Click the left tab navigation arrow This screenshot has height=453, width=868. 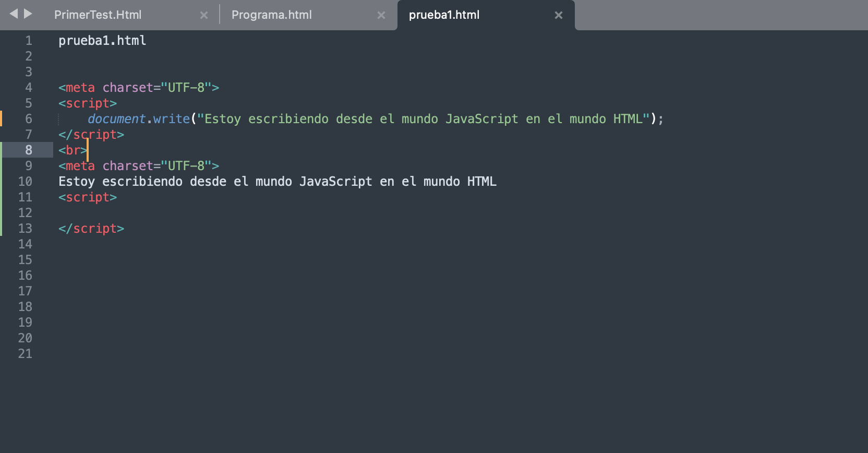point(14,14)
